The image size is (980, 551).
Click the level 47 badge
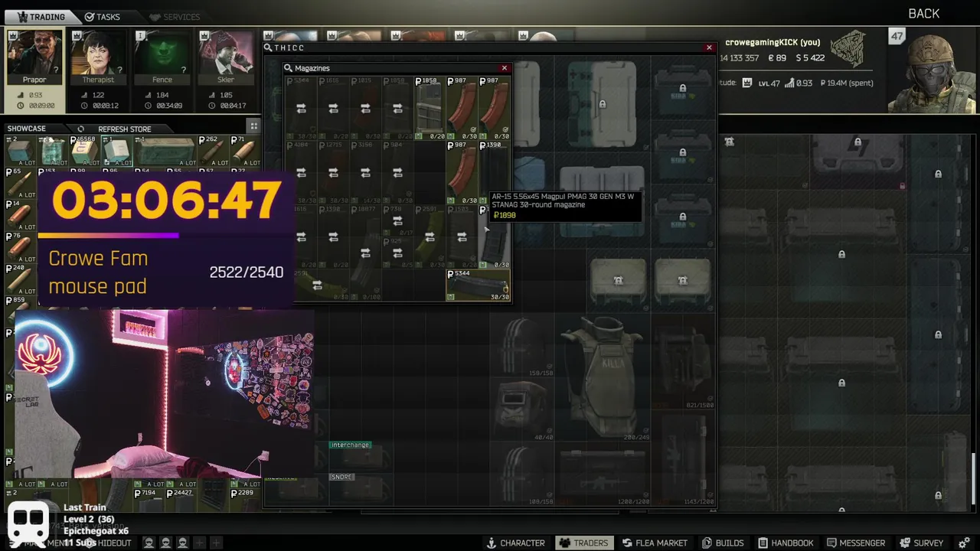click(x=897, y=36)
